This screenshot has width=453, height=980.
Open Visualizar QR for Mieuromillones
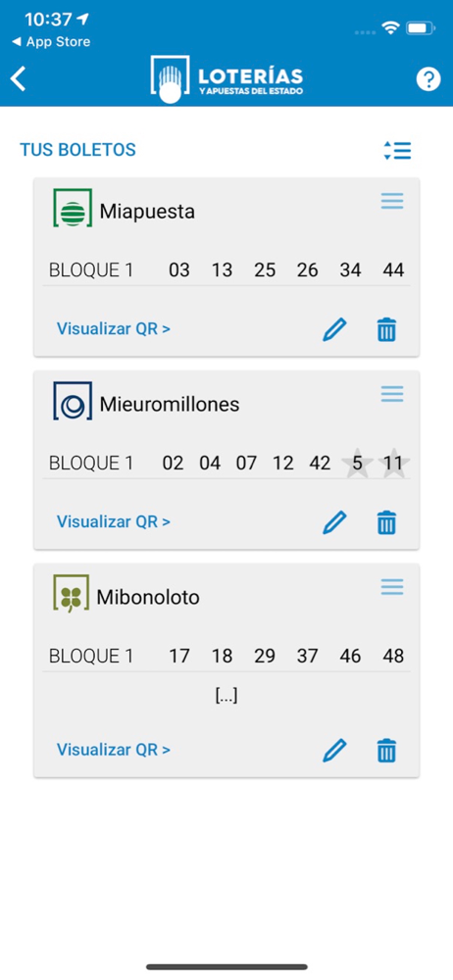(x=114, y=521)
